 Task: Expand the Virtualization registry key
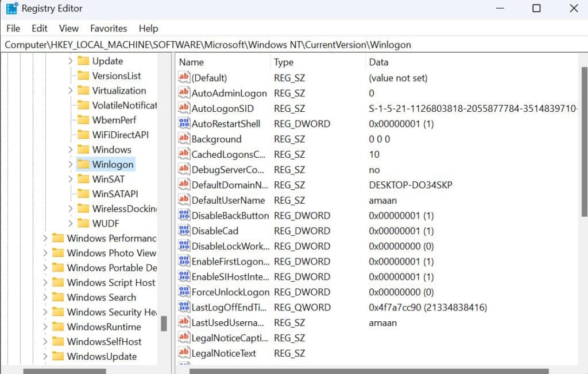70,90
